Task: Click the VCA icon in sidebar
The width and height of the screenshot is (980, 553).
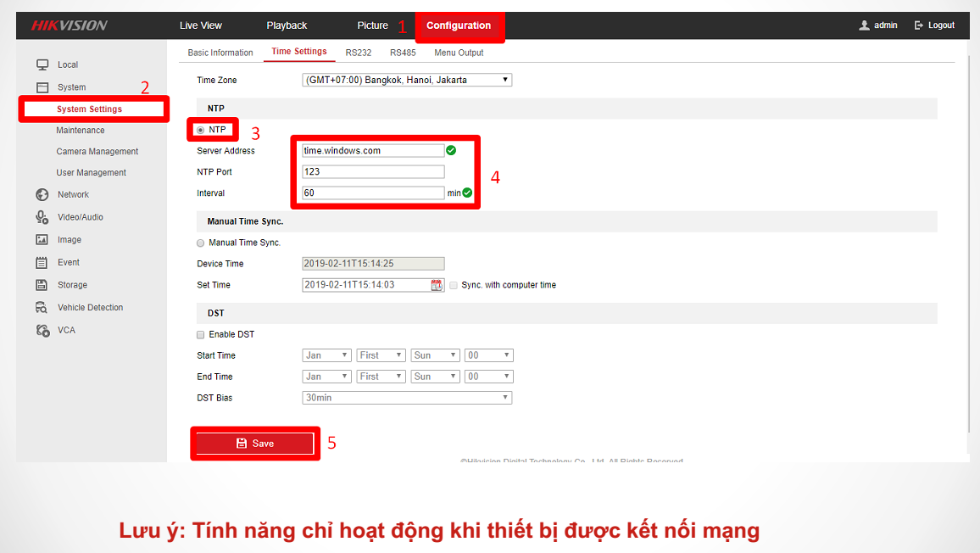Action: click(x=42, y=330)
